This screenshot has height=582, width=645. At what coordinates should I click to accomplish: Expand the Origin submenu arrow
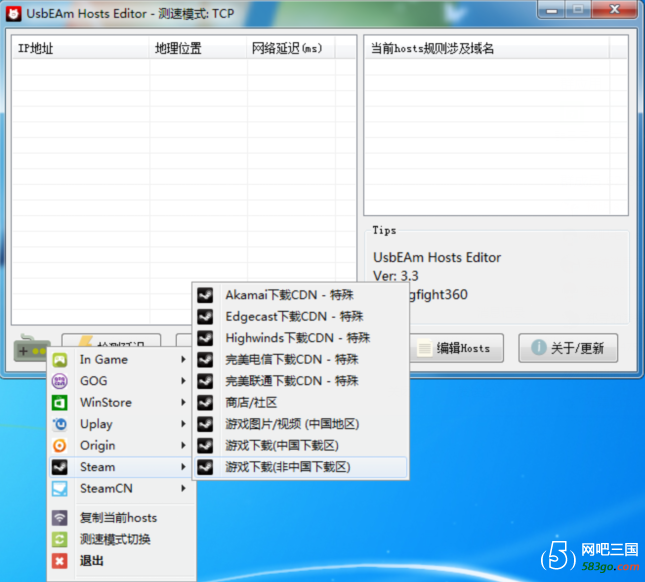click(x=183, y=445)
